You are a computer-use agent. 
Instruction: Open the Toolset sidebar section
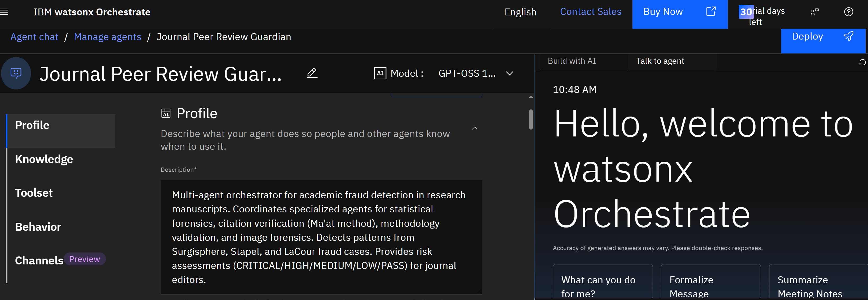[x=34, y=193]
